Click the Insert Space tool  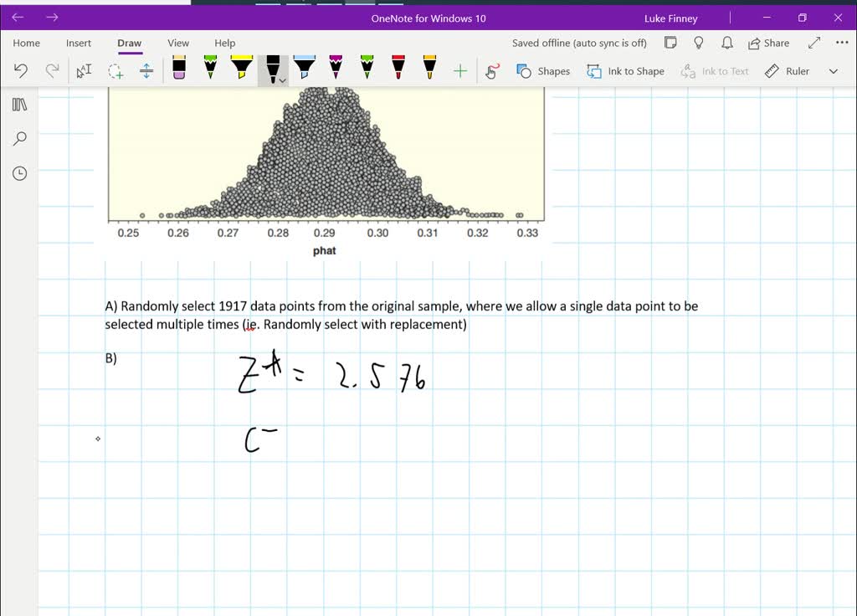pyautogui.click(x=146, y=71)
